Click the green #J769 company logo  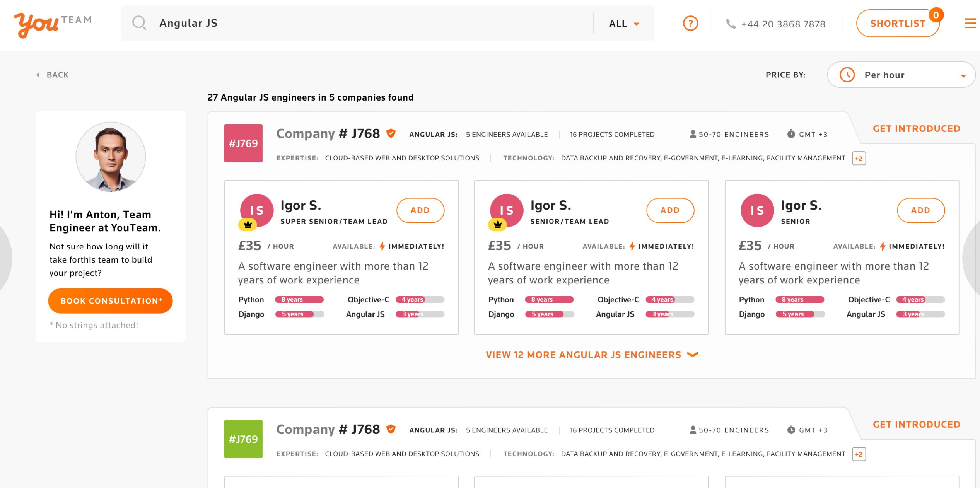click(x=243, y=439)
